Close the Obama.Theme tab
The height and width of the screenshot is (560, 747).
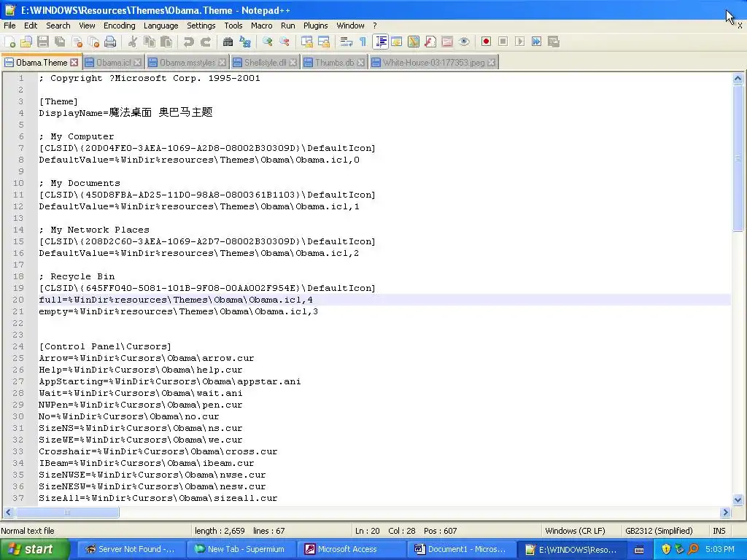tap(74, 63)
